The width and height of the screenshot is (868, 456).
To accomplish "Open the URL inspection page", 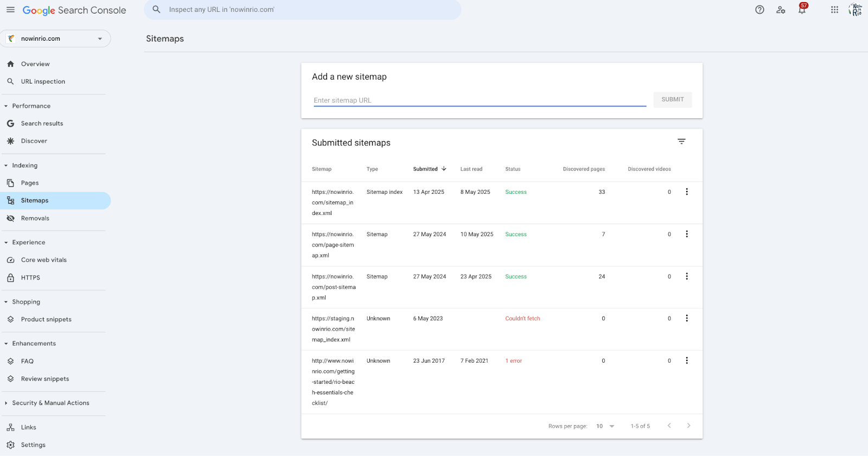I will point(43,81).
